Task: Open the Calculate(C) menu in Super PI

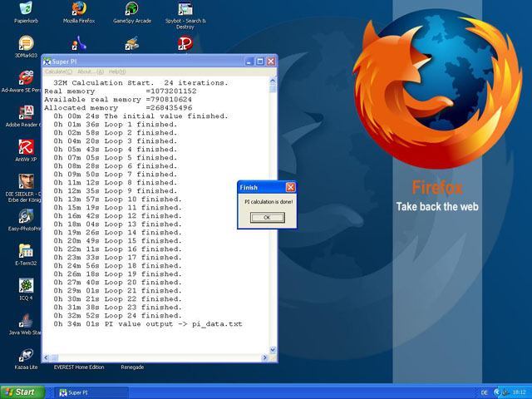Action: (x=59, y=71)
